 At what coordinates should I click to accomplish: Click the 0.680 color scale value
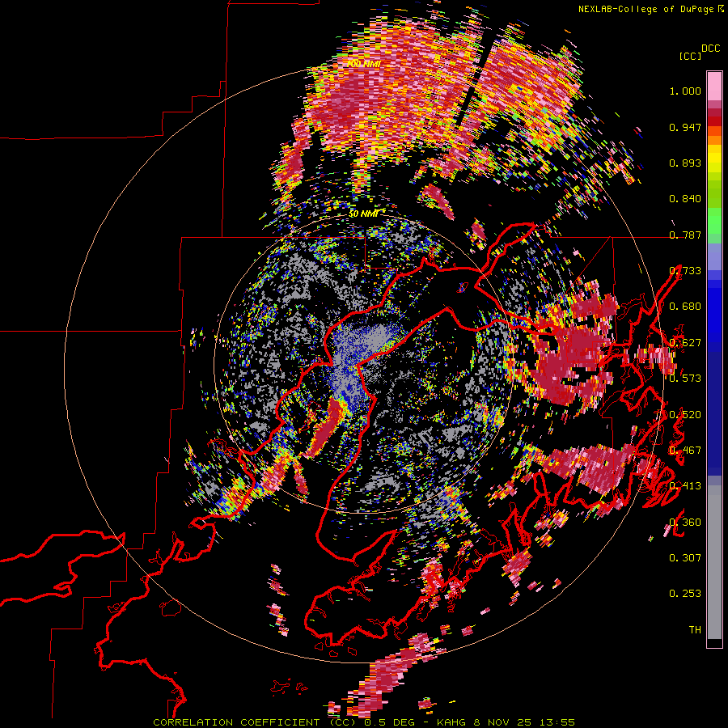click(685, 307)
